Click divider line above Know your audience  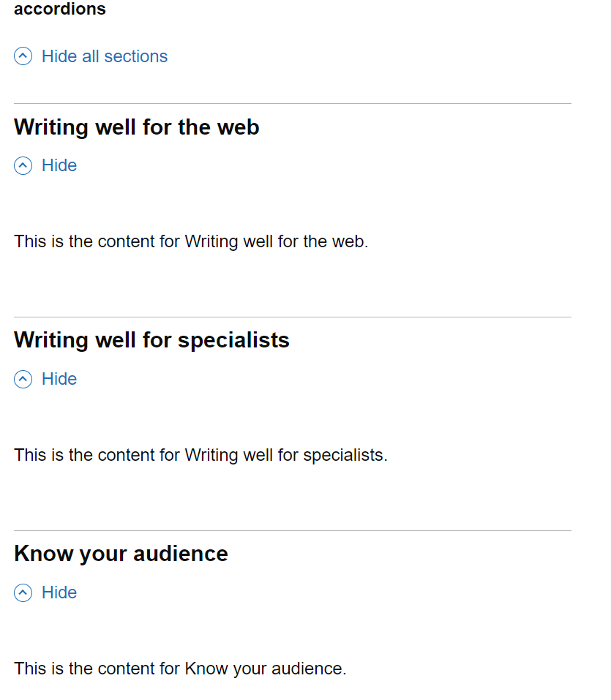(293, 530)
